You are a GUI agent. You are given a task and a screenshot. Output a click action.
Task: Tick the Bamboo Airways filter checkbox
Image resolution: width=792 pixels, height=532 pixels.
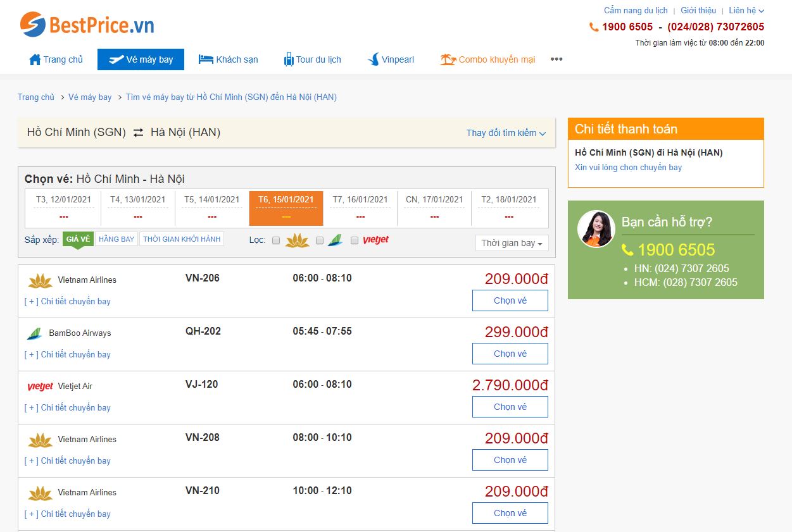[x=320, y=240]
